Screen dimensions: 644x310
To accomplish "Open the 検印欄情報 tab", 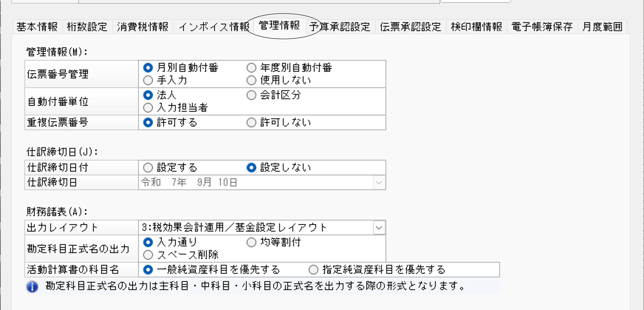I will 476,27.
